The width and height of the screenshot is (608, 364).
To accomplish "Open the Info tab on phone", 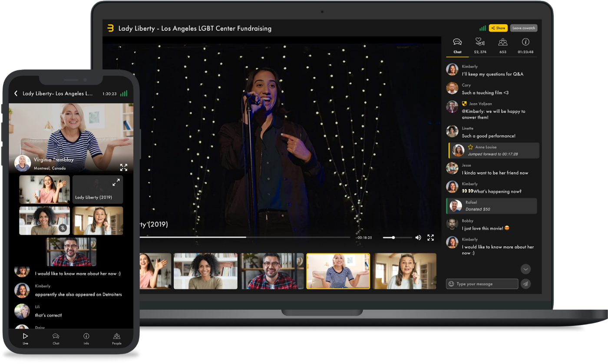I will (86, 338).
